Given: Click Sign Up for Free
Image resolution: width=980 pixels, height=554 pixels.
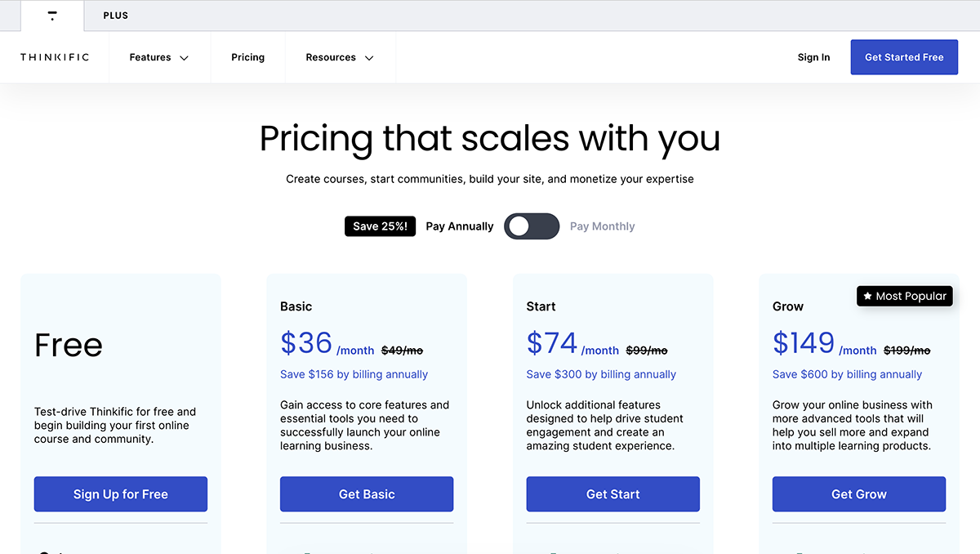Looking at the screenshot, I should tap(120, 494).
